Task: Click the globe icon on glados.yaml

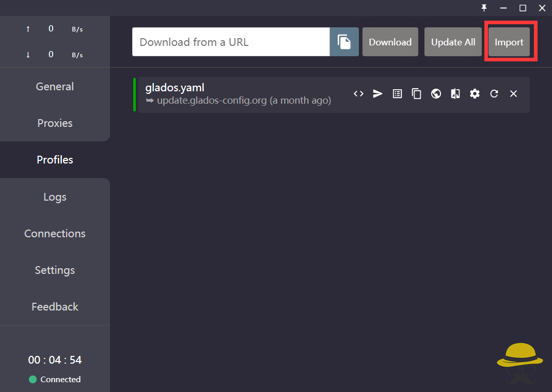Action: coord(436,94)
